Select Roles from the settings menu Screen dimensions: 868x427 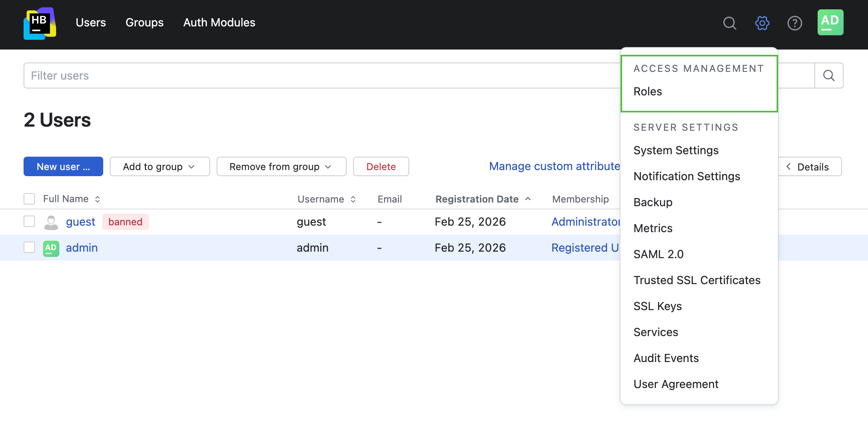[x=648, y=92]
